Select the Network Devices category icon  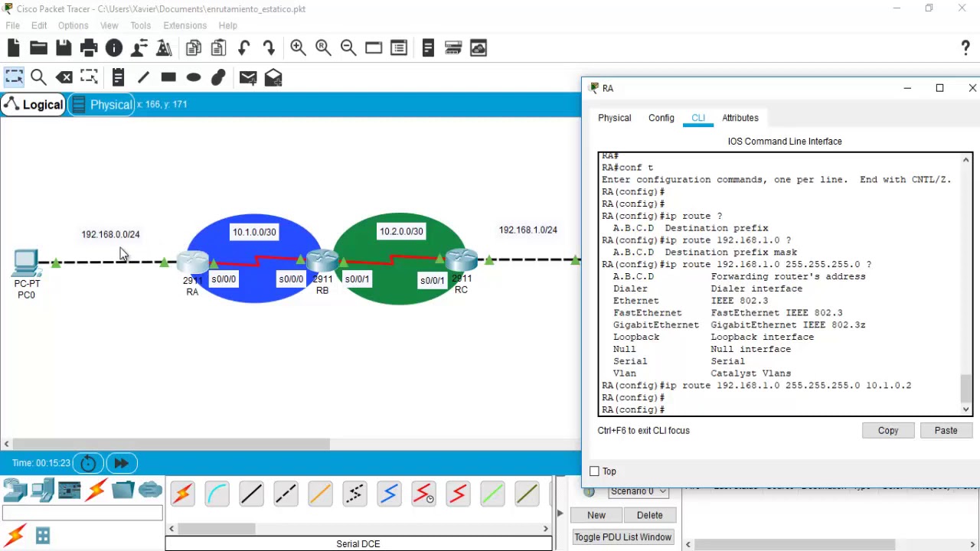pyautogui.click(x=15, y=489)
